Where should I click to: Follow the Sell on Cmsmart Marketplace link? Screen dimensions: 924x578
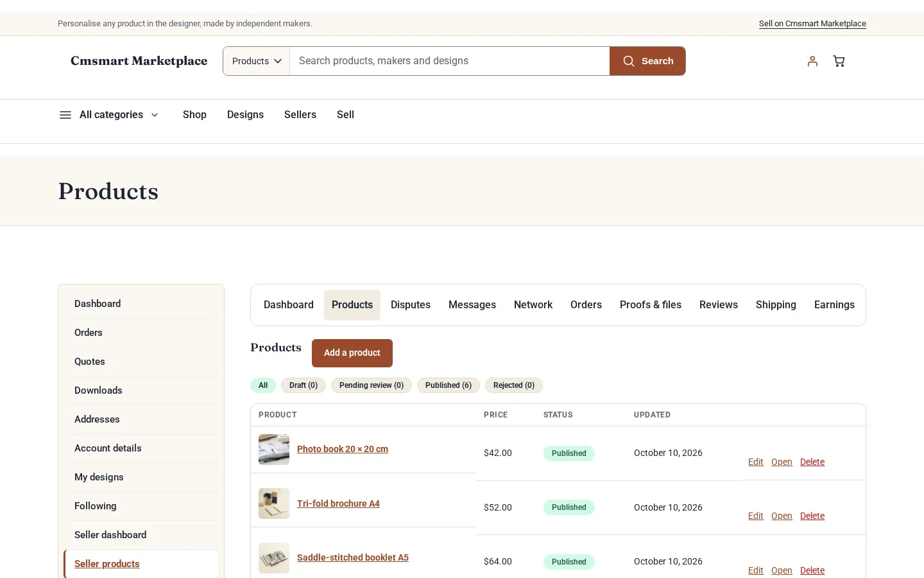812,24
